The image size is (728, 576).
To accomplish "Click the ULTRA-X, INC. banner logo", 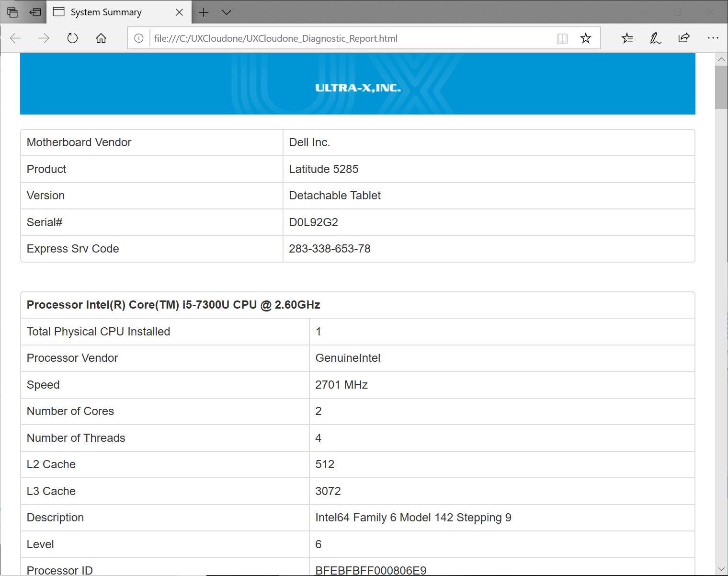I will 358,88.
